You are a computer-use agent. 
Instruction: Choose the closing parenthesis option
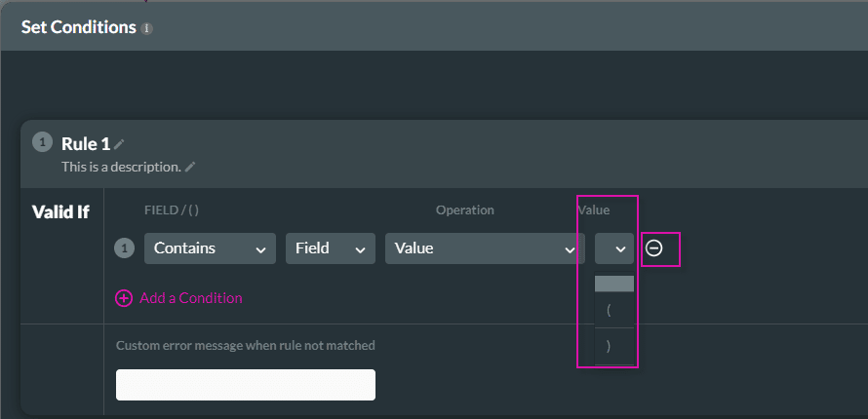614,346
